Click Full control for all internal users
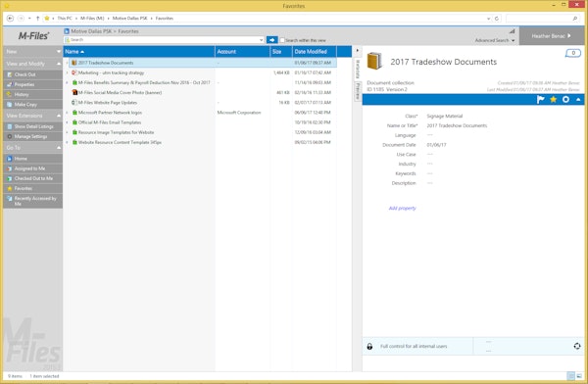This screenshot has width=588, height=384. tap(414, 346)
